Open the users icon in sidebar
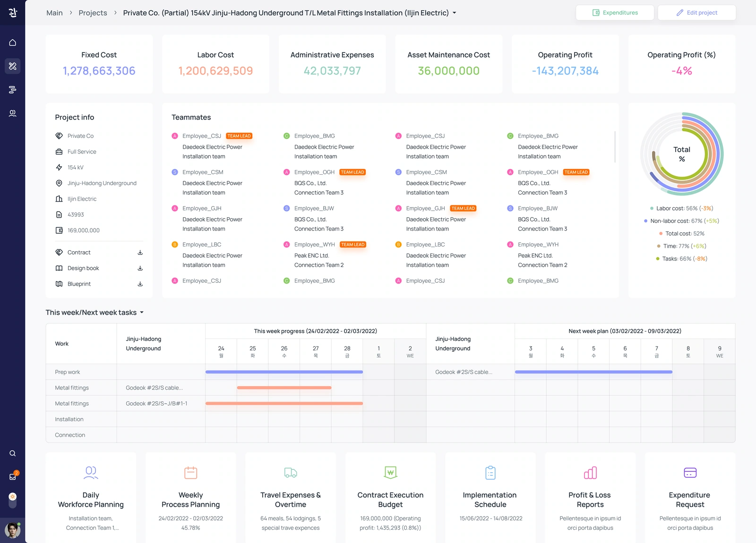The width and height of the screenshot is (756, 543). click(x=13, y=113)
